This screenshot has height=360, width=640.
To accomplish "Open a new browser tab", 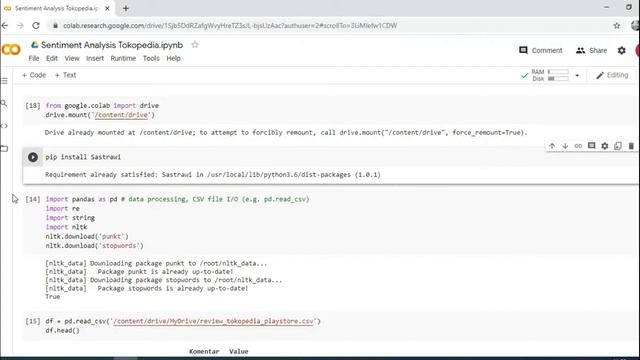I will [126, 8].
